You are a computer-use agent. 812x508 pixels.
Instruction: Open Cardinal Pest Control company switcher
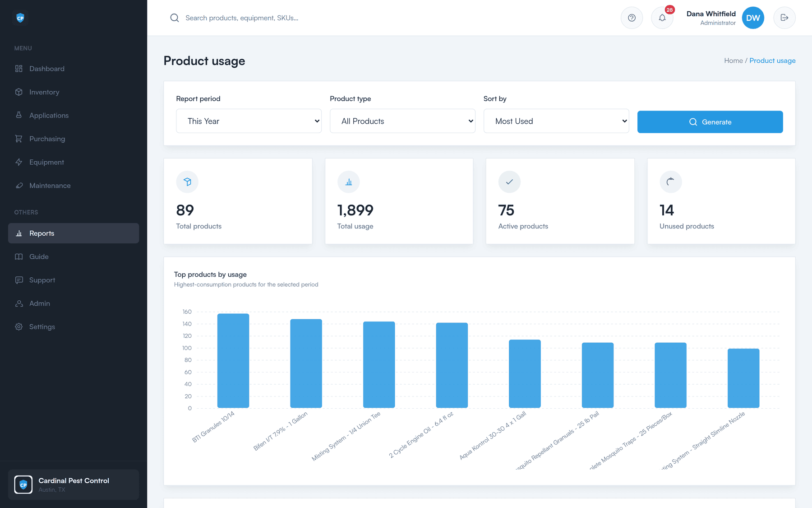tap(74, 485)
